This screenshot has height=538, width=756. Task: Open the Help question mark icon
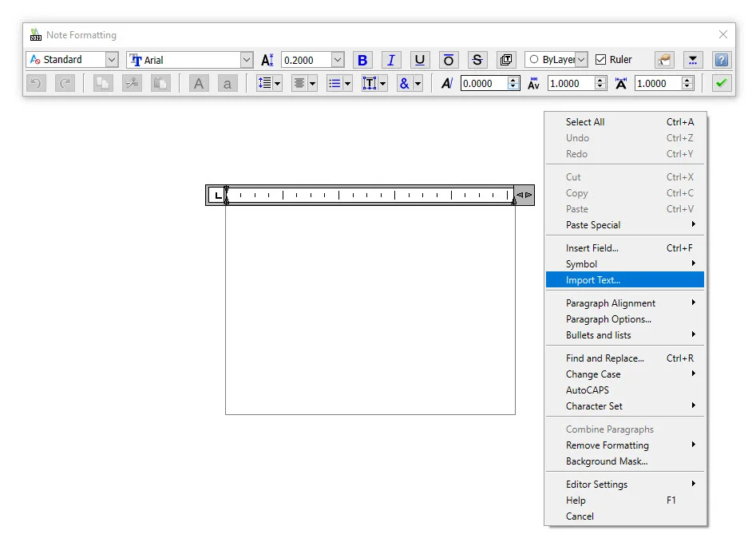coord(722,60)
